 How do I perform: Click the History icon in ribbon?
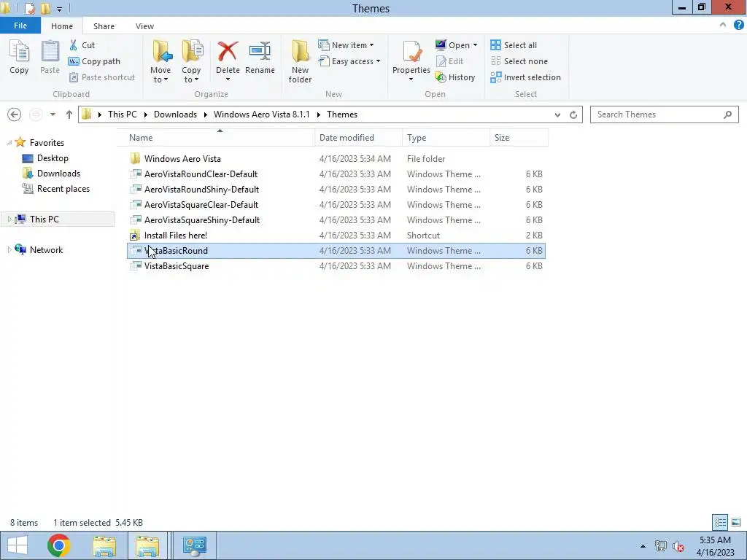click(455, 77)
